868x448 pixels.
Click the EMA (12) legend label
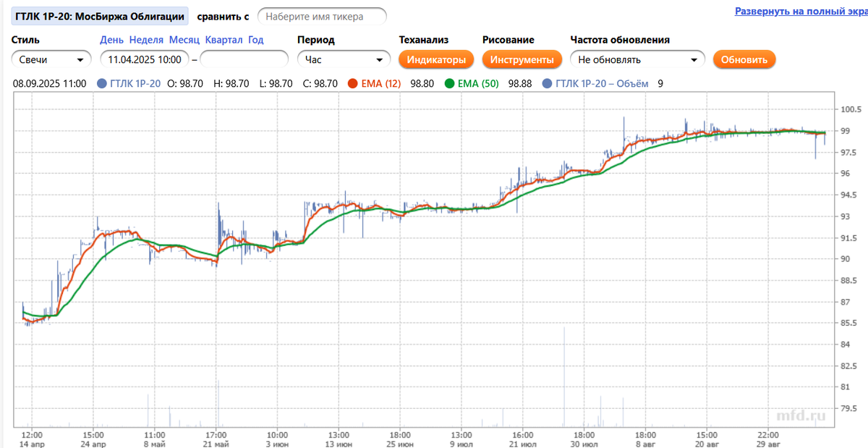380,84
